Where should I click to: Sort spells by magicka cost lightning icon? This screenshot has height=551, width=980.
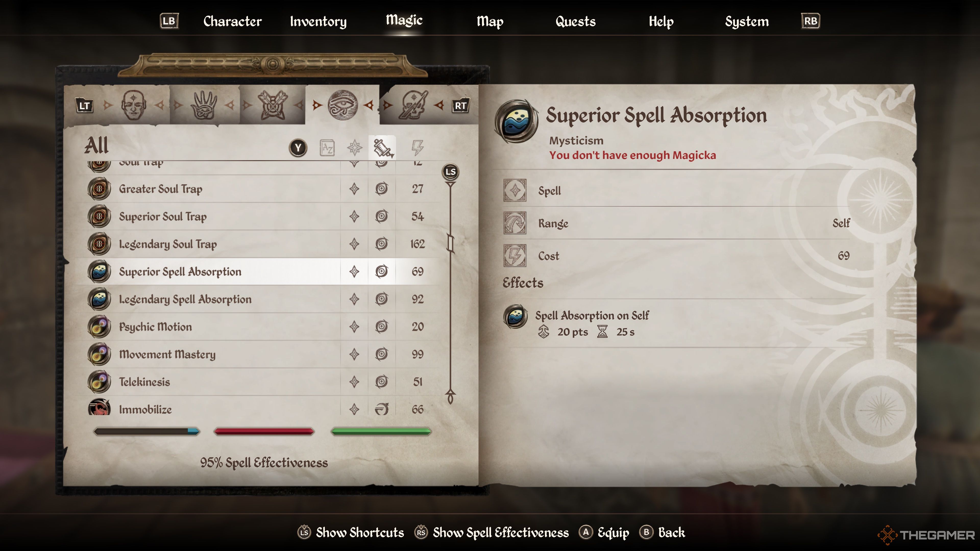point(417,147)
